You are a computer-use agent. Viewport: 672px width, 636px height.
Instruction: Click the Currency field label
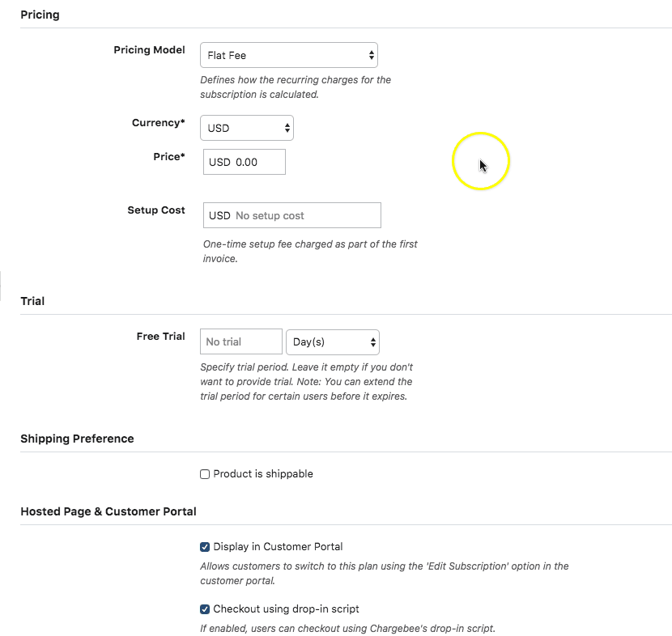pyautogui.click(x=158, y=123)
